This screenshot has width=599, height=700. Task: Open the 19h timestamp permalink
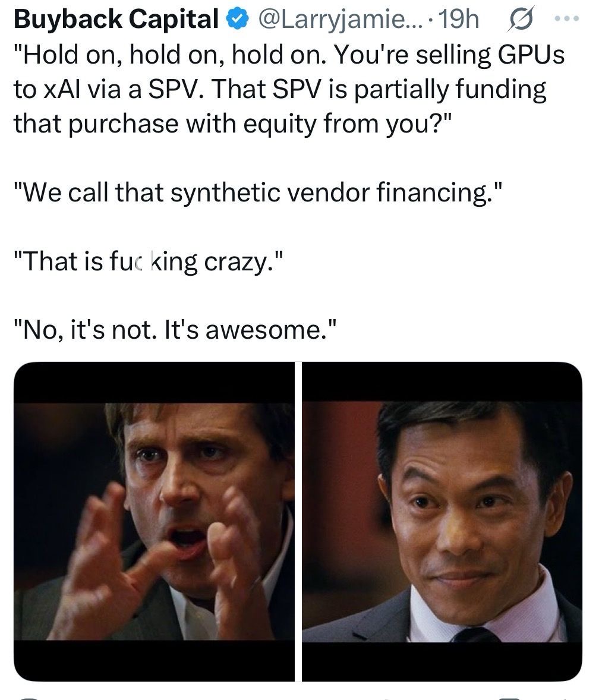click(459, 19)
